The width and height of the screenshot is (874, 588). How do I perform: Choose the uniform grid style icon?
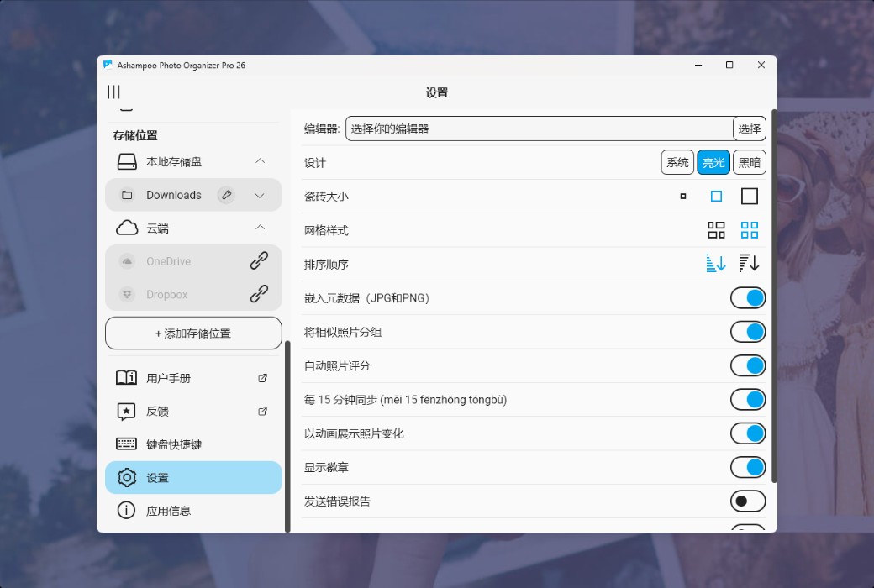tap(748, 229)
